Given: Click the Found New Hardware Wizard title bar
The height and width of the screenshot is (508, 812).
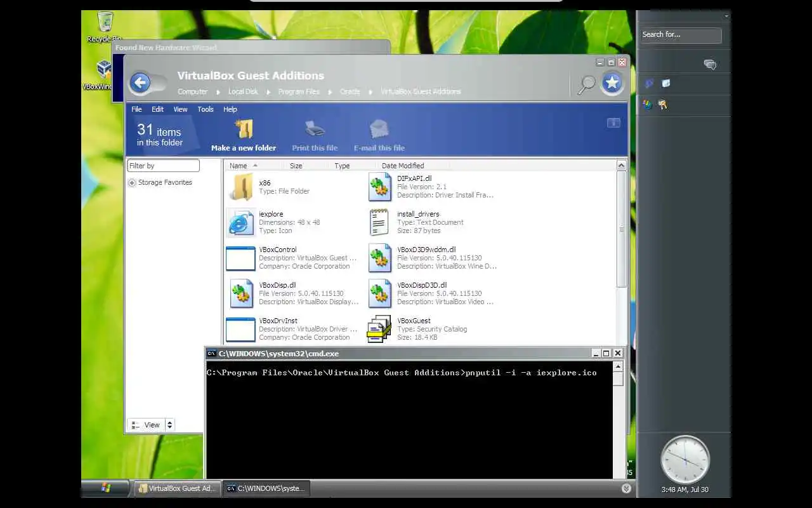Looking at the screenshot, I should click(251, 48).
